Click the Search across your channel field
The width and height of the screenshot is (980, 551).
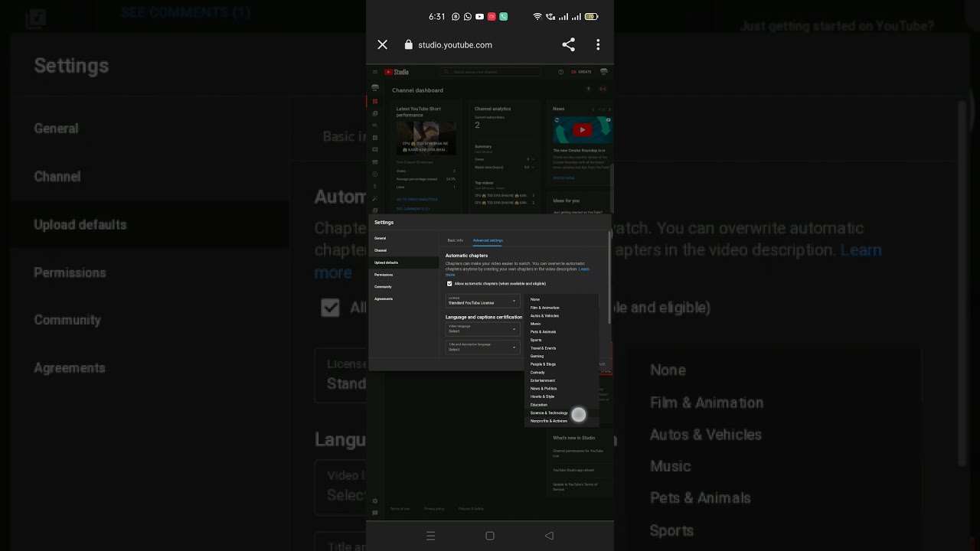(491, 72)
